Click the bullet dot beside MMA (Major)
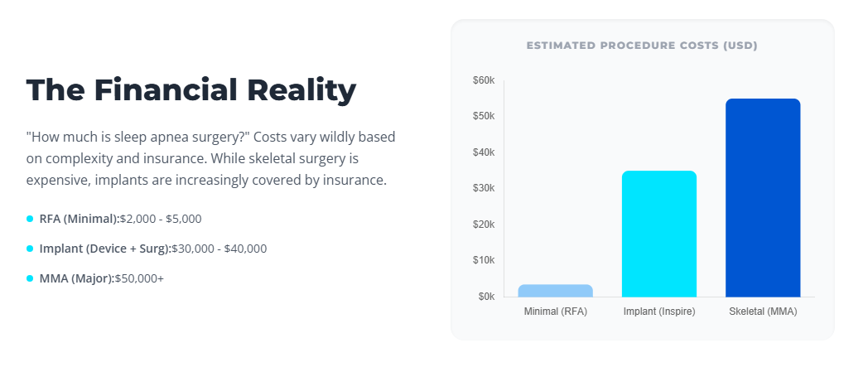Screen dimensions: 868x372 point(30,278)
